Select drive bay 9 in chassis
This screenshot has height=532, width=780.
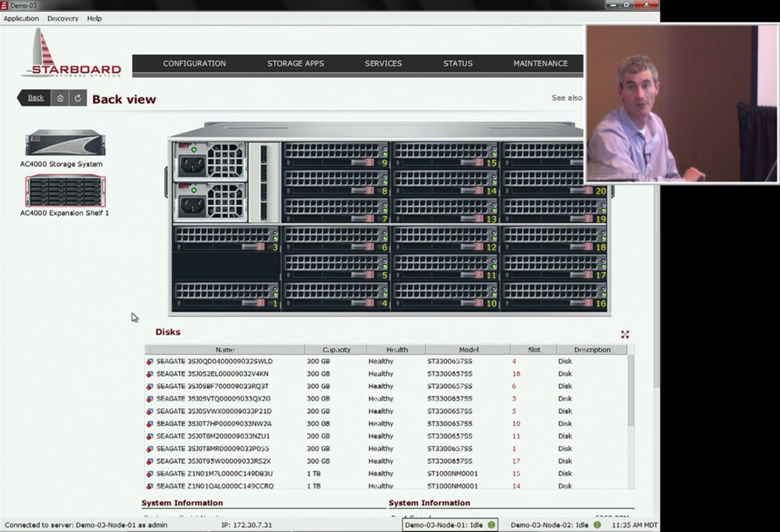point(336,155)
